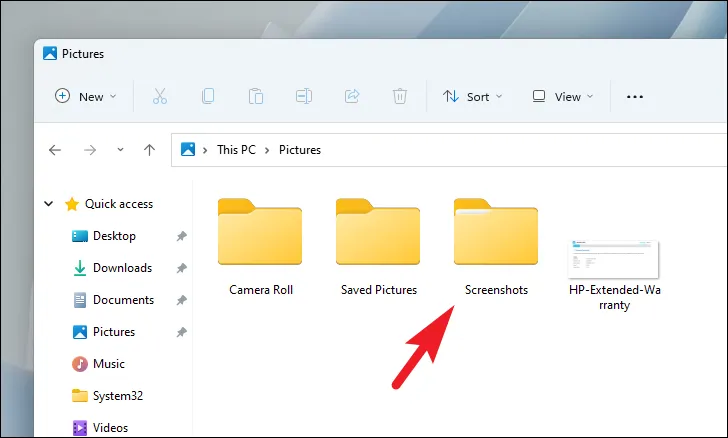
Task: Open the See more three-dot menu
Action: 635,97
